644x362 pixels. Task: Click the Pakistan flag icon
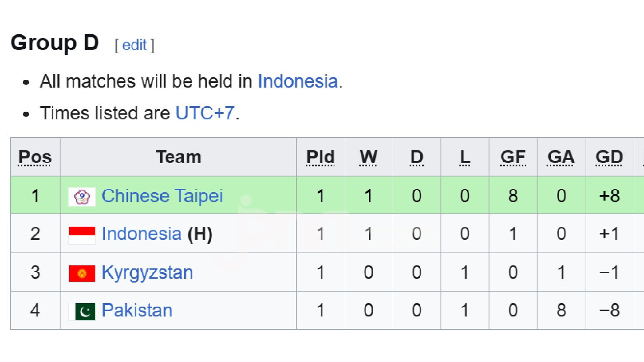82,312
